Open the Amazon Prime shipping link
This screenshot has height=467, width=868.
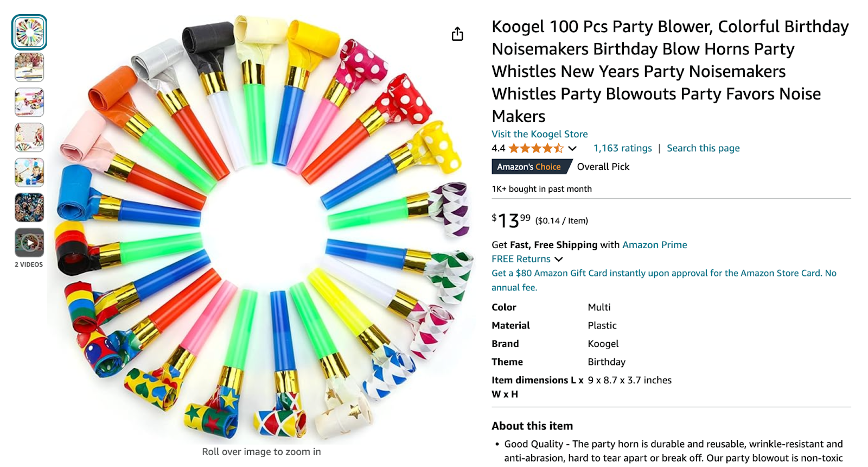[x=655, y=244]
